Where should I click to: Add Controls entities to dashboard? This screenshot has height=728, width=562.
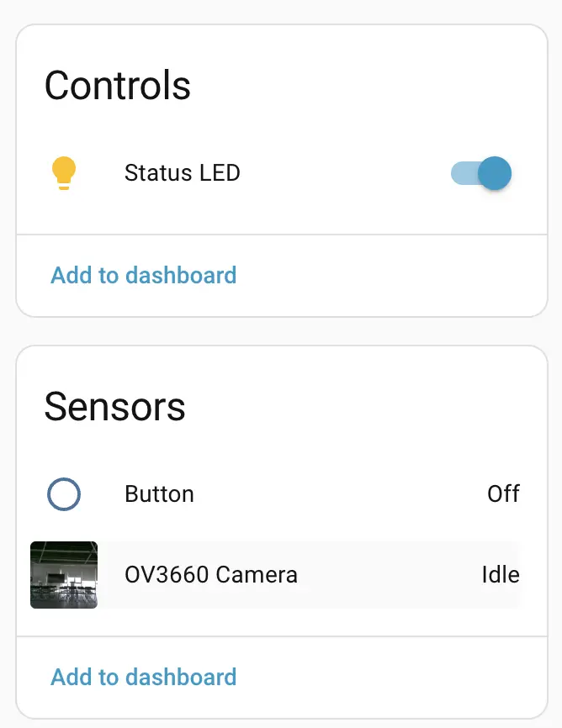pos(144,275)
